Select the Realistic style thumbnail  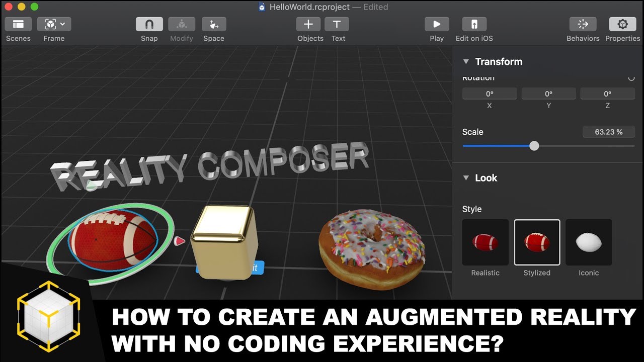click(x=486, y=242)
